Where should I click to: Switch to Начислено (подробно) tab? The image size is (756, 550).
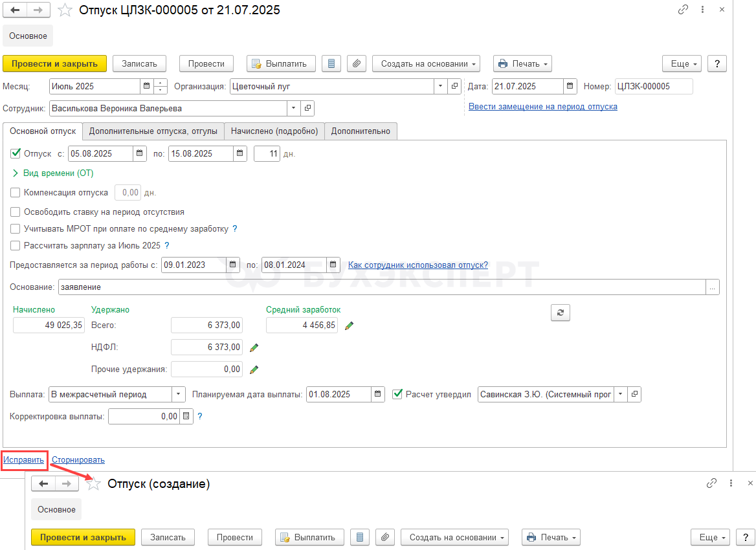(x=274, y=131)
